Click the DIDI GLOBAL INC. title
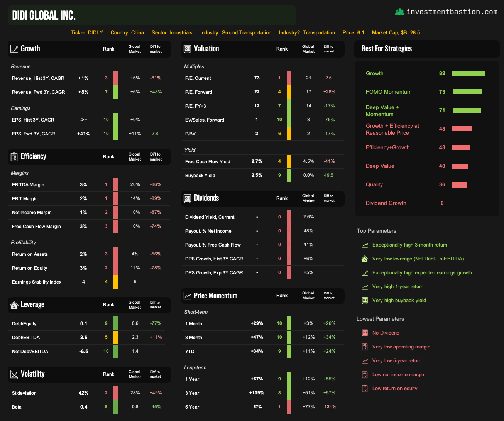 click(44, 15)
